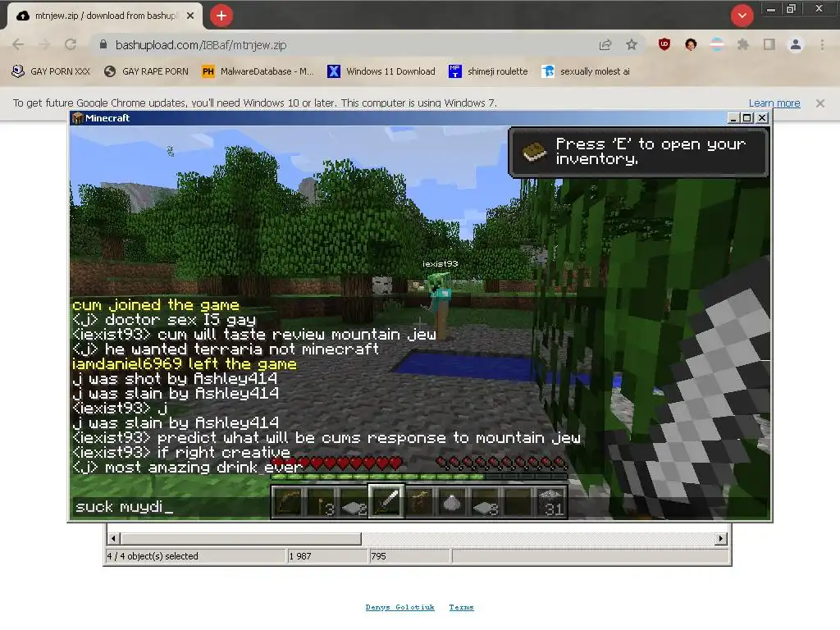This screenshot has width=840, height=630.
Task: Close the mtnjew.zip browser tab
Action: 190,16
